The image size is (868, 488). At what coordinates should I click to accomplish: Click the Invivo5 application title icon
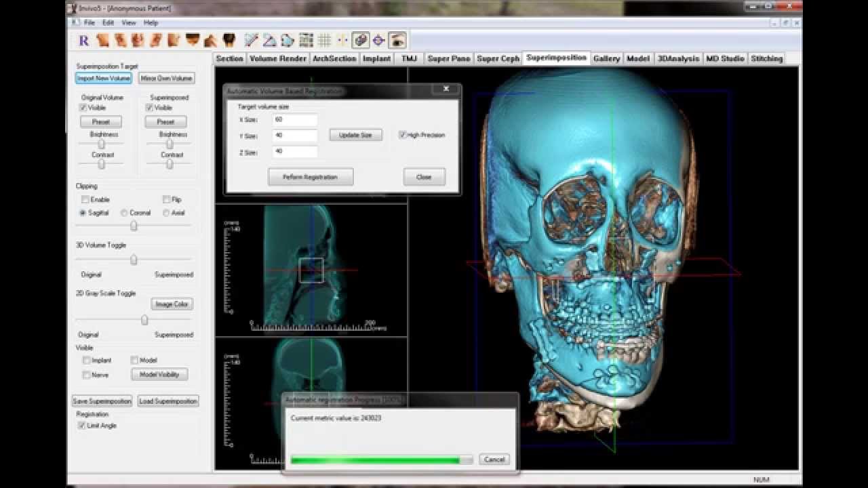click(x=72, y=8)
